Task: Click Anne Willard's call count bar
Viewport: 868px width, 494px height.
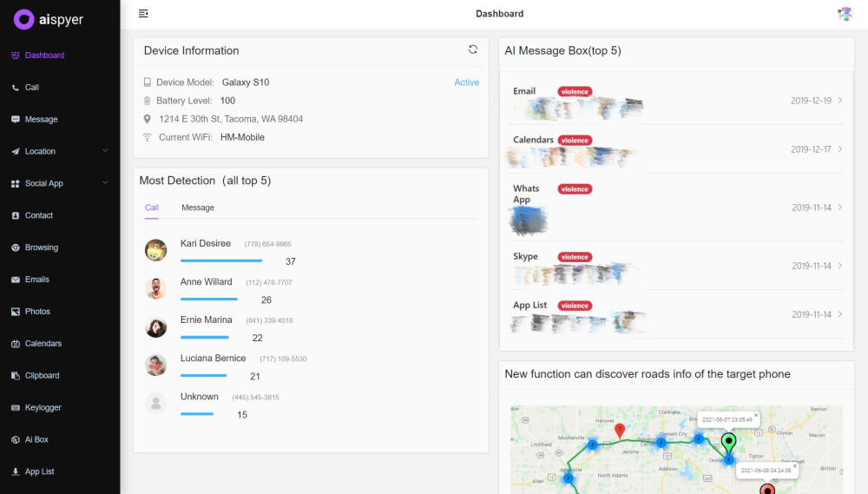Action: [208, 299]
